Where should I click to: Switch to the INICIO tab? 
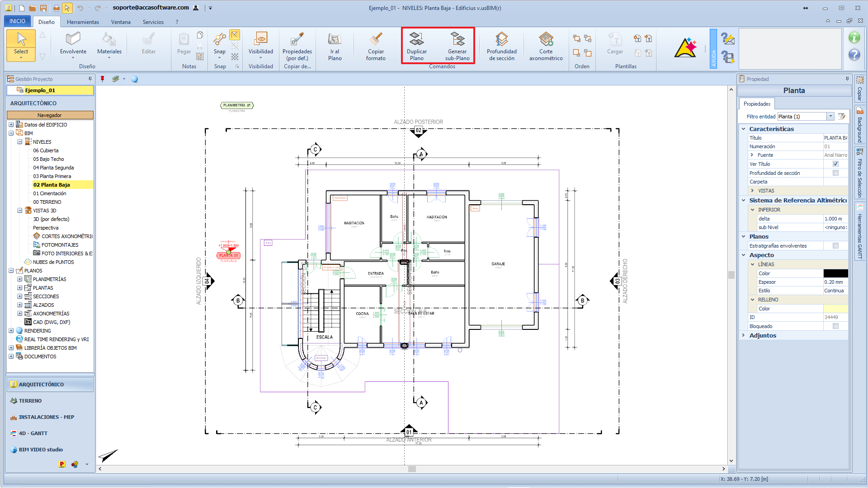pos(17,21)
